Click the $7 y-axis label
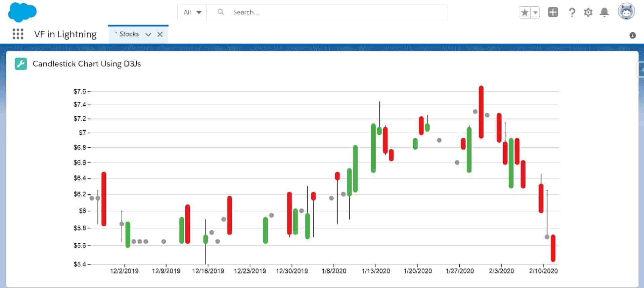 [83, 133]
